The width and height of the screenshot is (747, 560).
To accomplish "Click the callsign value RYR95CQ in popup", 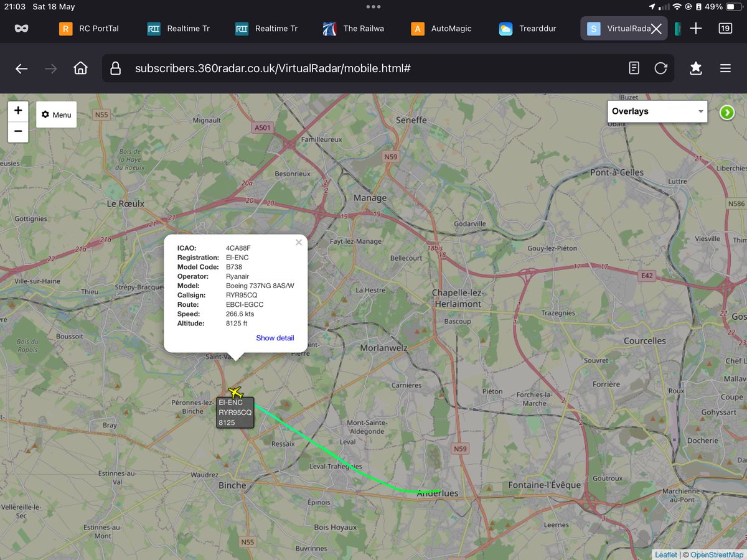I will tap(242, 295).
